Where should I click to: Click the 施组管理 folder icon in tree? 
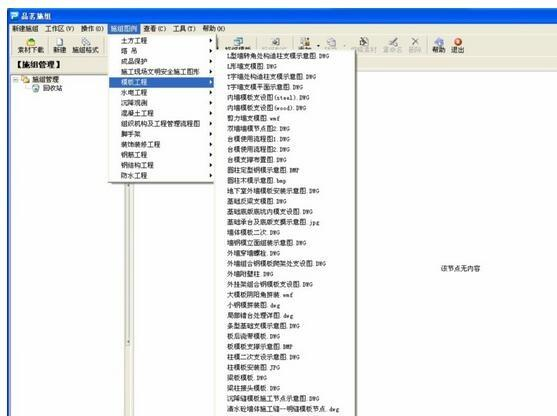[x=26, y=79]
